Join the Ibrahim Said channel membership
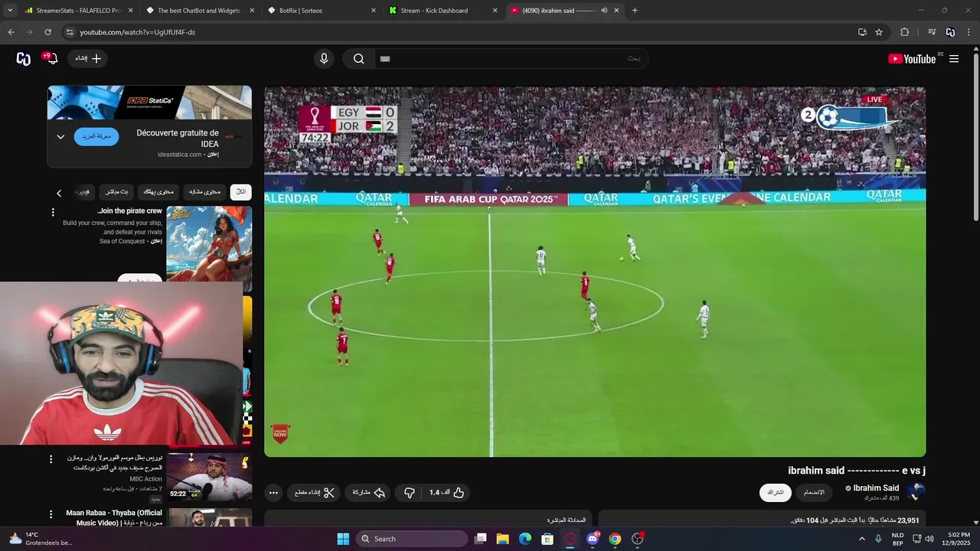Viewport: 980px width, 551px height. point(814,493)
